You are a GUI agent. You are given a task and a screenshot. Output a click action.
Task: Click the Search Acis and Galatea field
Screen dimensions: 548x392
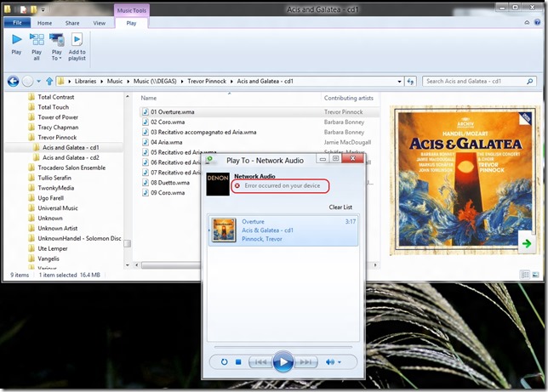475,82
